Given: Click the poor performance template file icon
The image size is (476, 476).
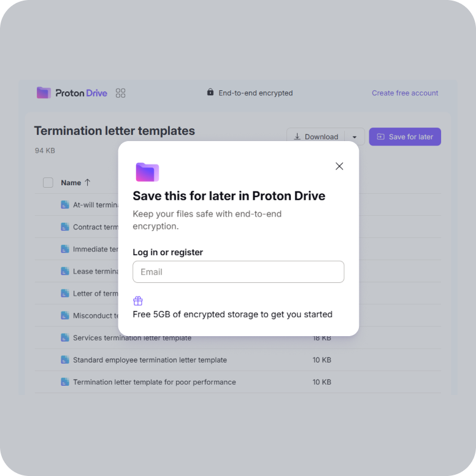Looking at the screenshot, I should tap(65, 382).
